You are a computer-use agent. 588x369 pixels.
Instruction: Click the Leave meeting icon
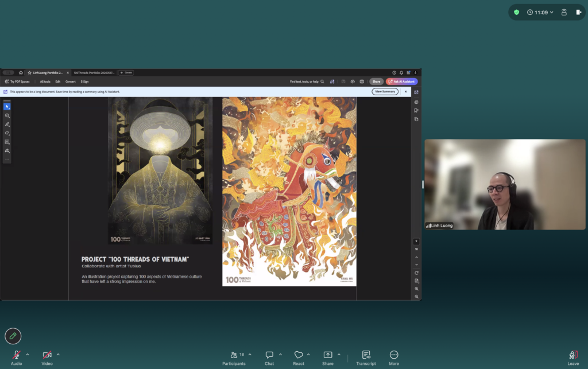pyautogui.click(x=573, y=355)
